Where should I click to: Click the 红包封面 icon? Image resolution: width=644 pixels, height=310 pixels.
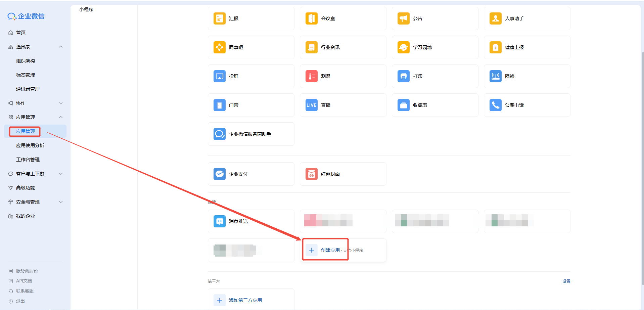pyautogui.click(x=312, y=174)
